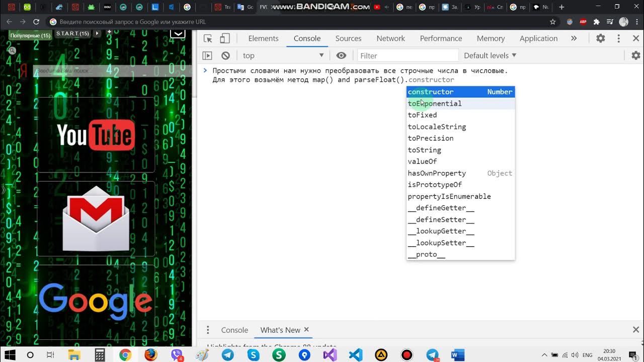Image resolution: width=644 pixels, height=362 pixels.
Task: Choose toExponential autocomplete suggestion
Action: point(460,104)
